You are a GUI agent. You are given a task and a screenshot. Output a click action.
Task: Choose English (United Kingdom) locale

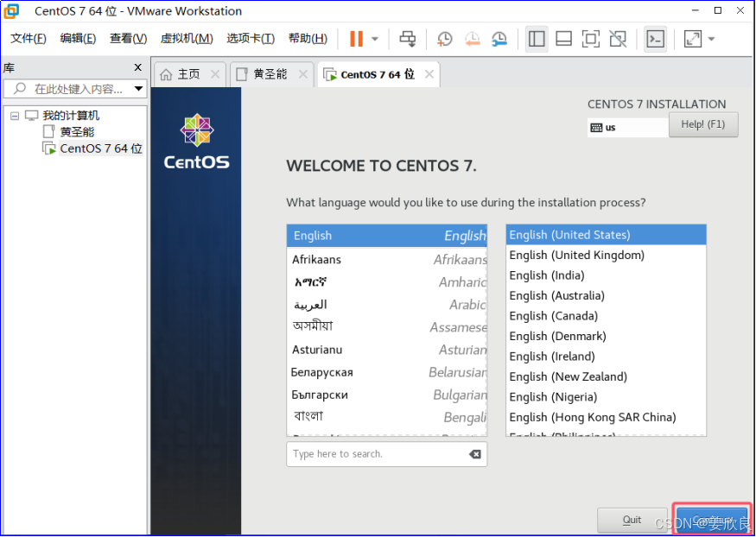[606, 255]
